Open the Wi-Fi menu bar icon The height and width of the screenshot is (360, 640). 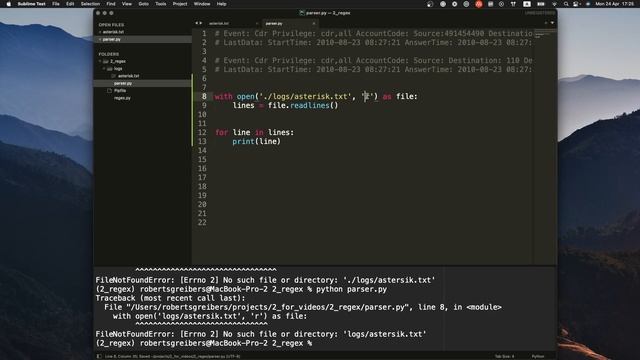554,4
